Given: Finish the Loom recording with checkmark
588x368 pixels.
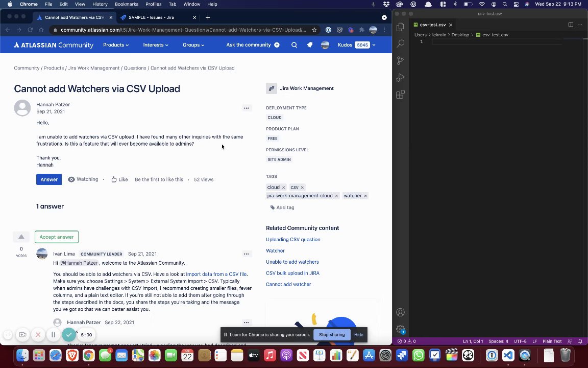Looking at the screenshot, I should [x=68, y=335].
